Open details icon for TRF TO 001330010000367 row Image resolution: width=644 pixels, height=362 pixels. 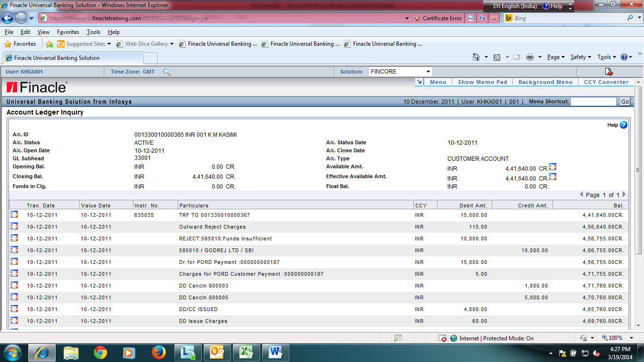14,214
